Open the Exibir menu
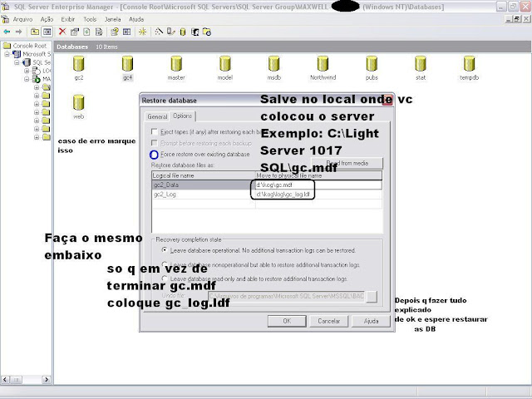This screenshot has height=399, width=532. point(68,19)
